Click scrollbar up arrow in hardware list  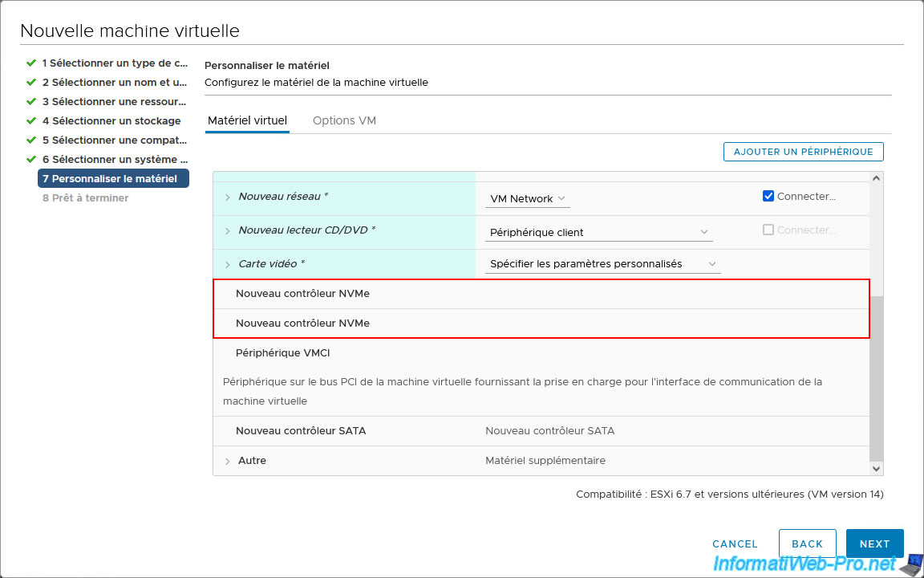876,178
